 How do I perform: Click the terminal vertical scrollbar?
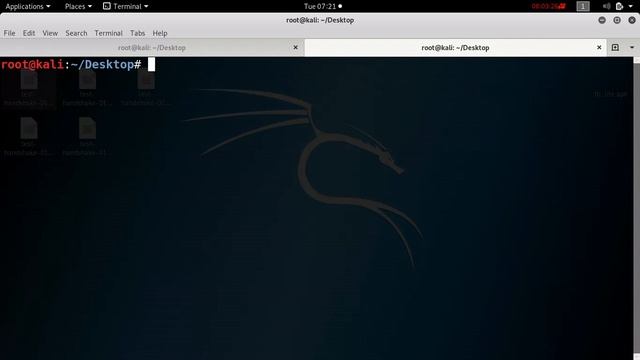click(636, 208)
